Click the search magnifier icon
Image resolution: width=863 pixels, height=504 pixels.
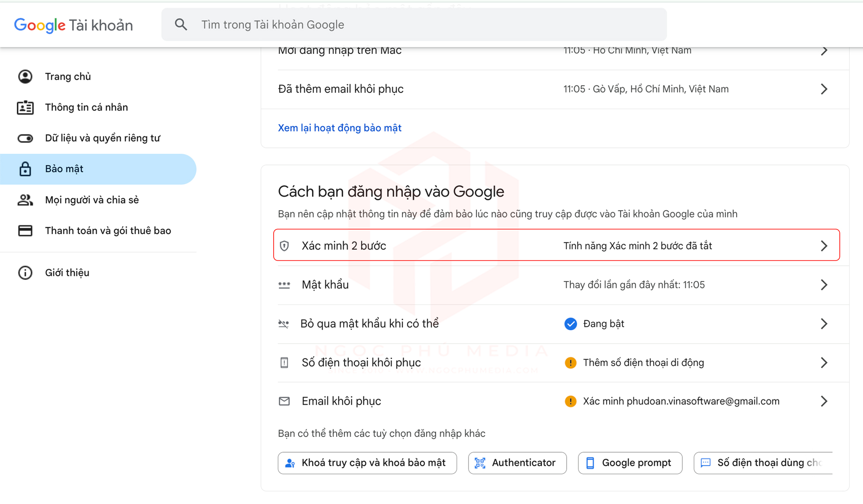tap(181, 25)
